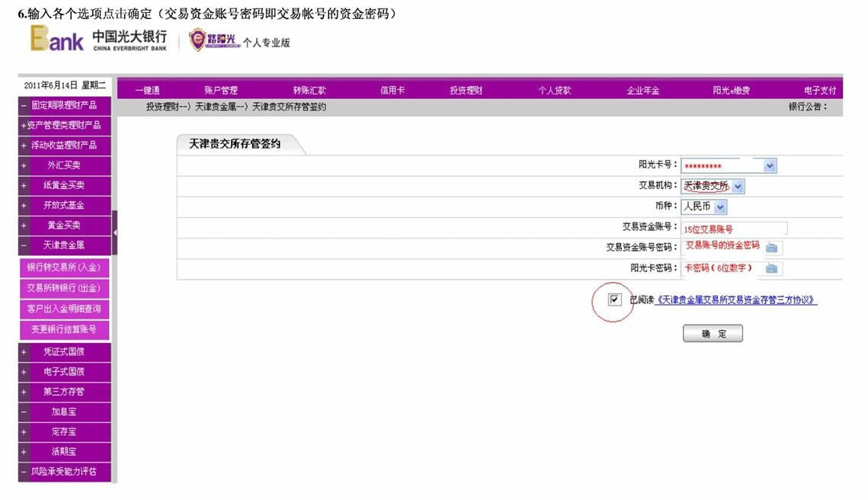Viewport: 868px width, 500px height.
Task: Open 投资理财 in top navigation
Action: click(x=466, y=90)
